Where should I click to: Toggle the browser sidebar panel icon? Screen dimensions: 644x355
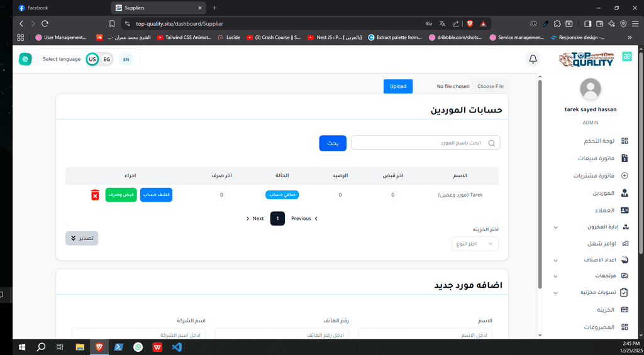click(588, 24)
